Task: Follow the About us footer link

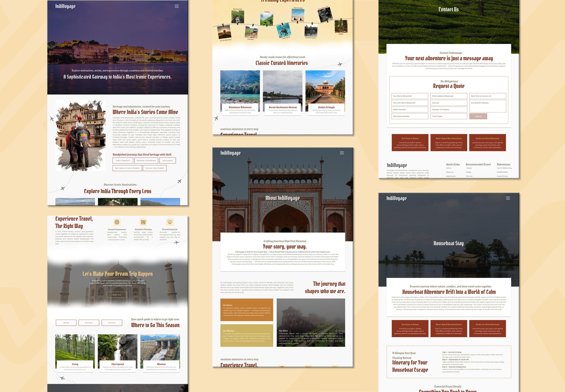Action: pos(450,172)
